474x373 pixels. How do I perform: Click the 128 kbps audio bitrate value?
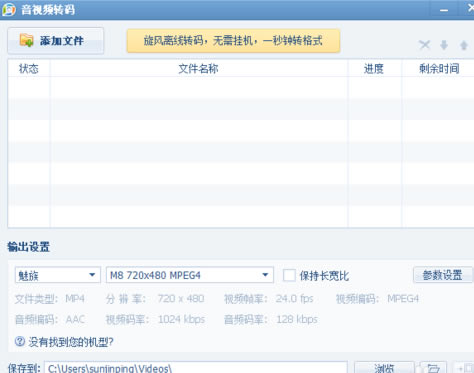pyautogui.click(x=297, y=319)
